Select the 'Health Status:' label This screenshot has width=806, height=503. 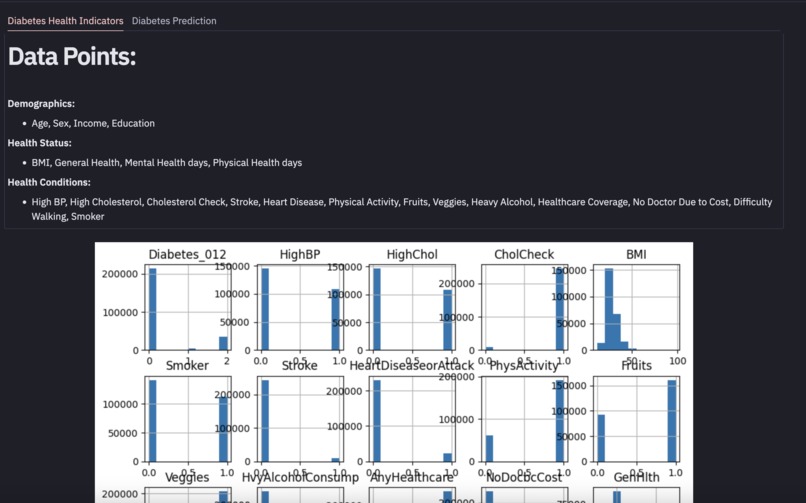tap(40, 143)
